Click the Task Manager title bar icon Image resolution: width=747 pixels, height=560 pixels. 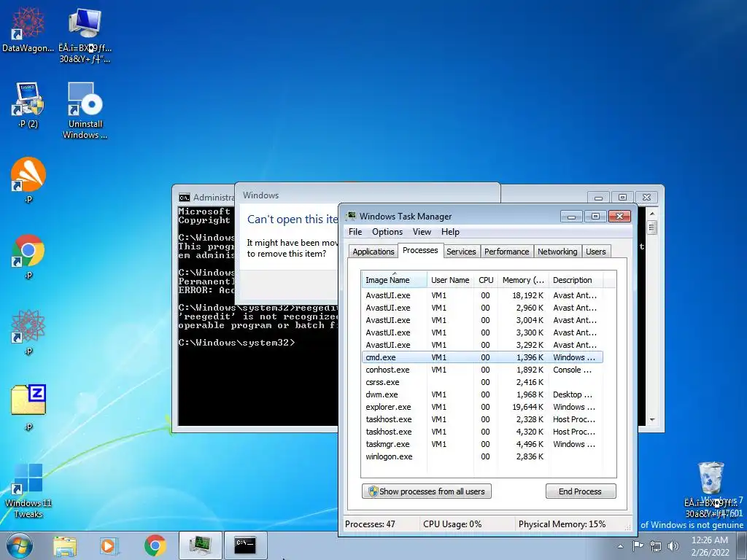pyautogui.click(x=351, y=216)
